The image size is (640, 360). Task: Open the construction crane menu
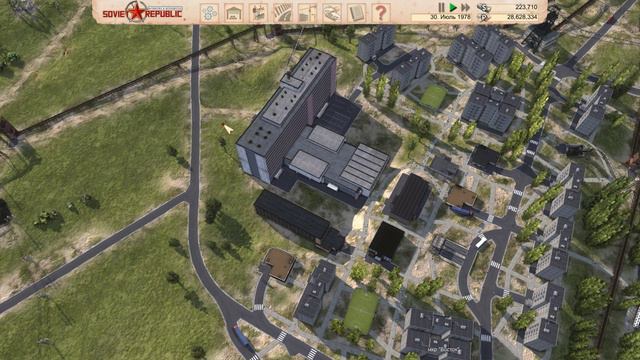307,13
